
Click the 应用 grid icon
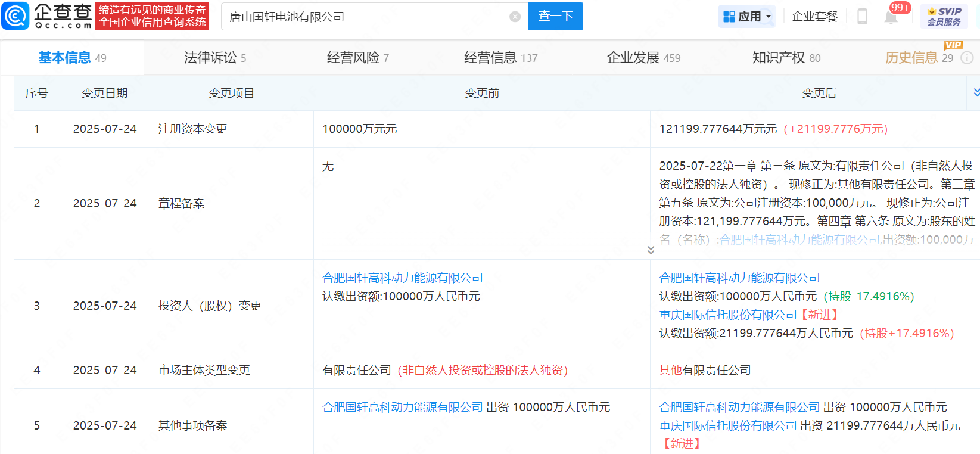pyautogui.click(x=729, y=17)
